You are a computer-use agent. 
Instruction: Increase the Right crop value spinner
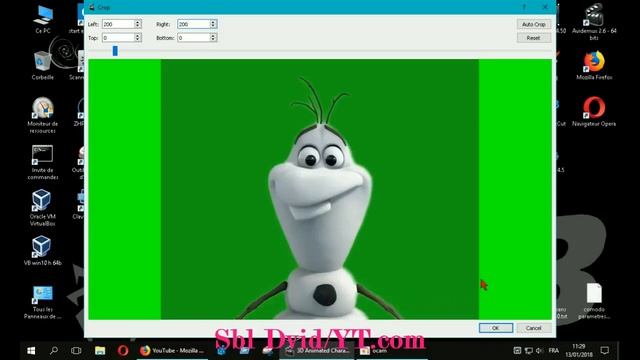[x=213, y=22]
